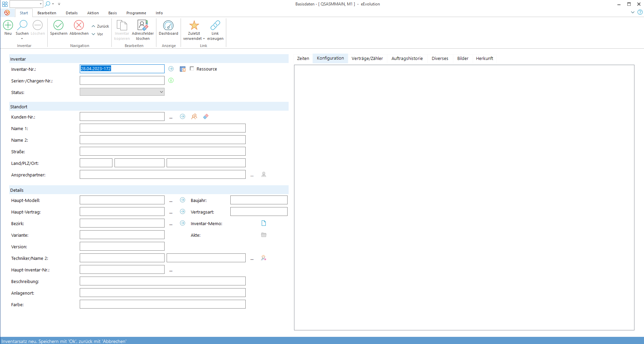The image size is (644, 344).
Task: Open the table icon beside Inventar-Nr.
Action: [183, 69]
